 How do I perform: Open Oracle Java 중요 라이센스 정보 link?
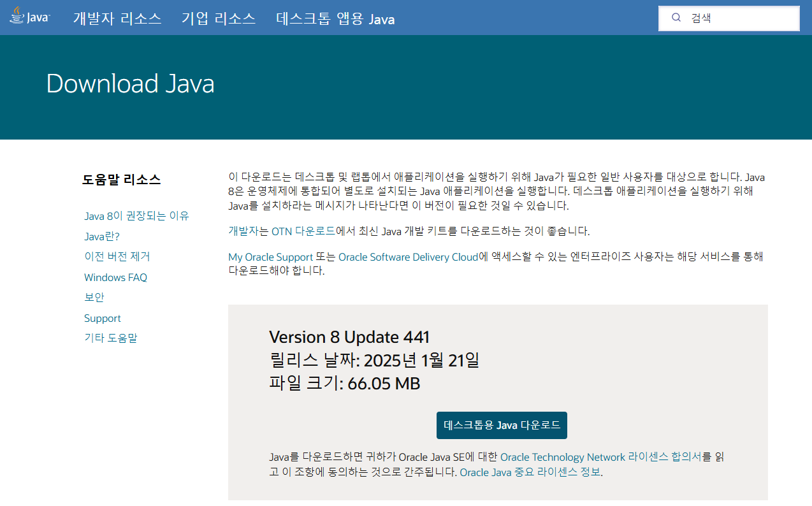click(530, 472)
